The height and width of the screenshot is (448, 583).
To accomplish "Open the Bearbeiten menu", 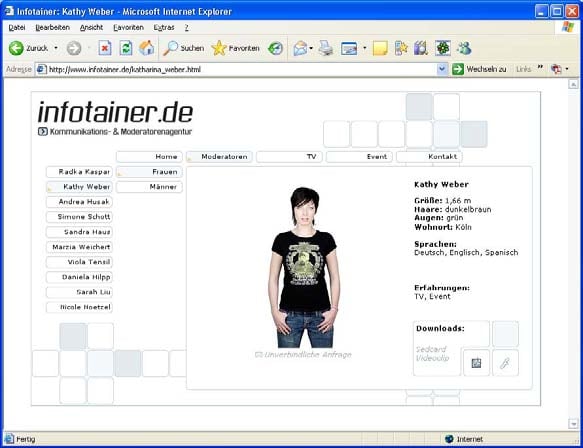I will pos(52,28).
